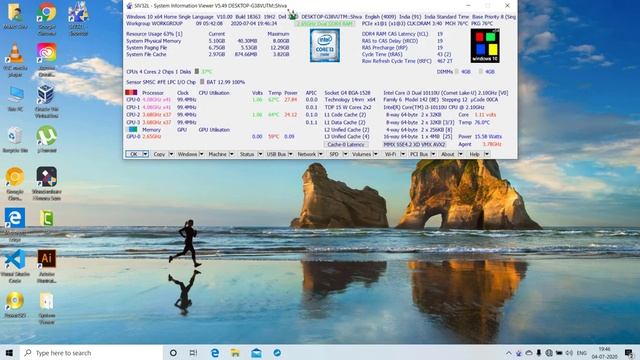This screenshot has width=640, height=360.
Task: Click the System Physical Memory label
Action: (x=153, y=41)
